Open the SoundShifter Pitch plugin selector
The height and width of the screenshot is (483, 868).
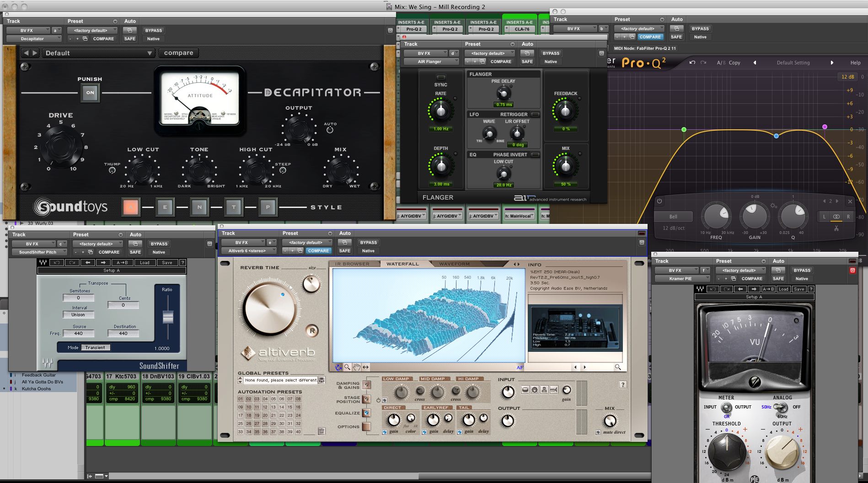tap(40, 252)
